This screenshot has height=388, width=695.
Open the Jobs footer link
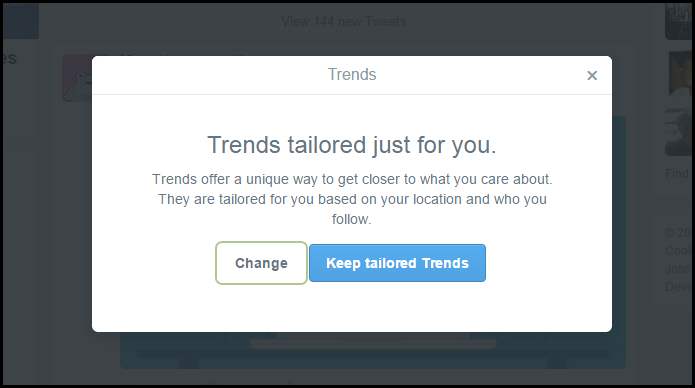coord(678,269)
